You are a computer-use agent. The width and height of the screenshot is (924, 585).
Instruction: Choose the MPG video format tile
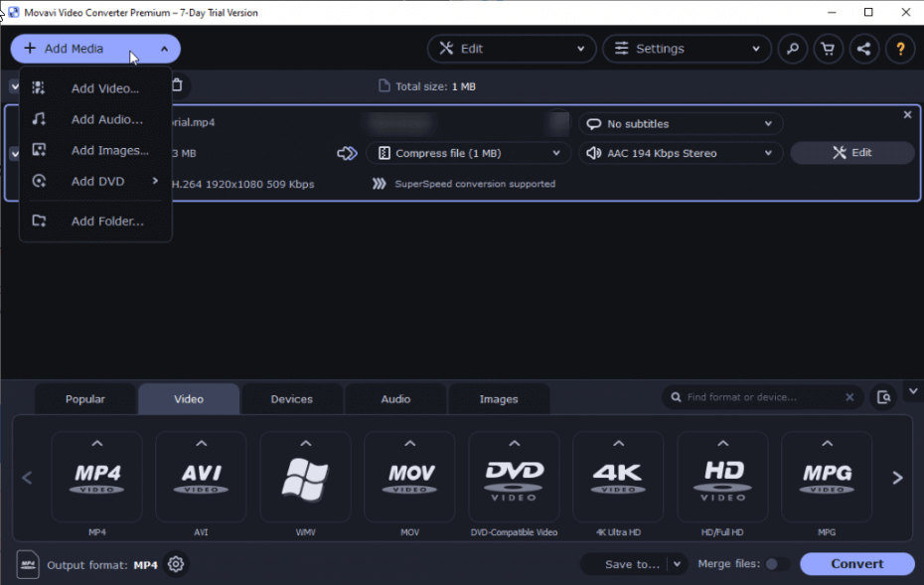(827, 477)
